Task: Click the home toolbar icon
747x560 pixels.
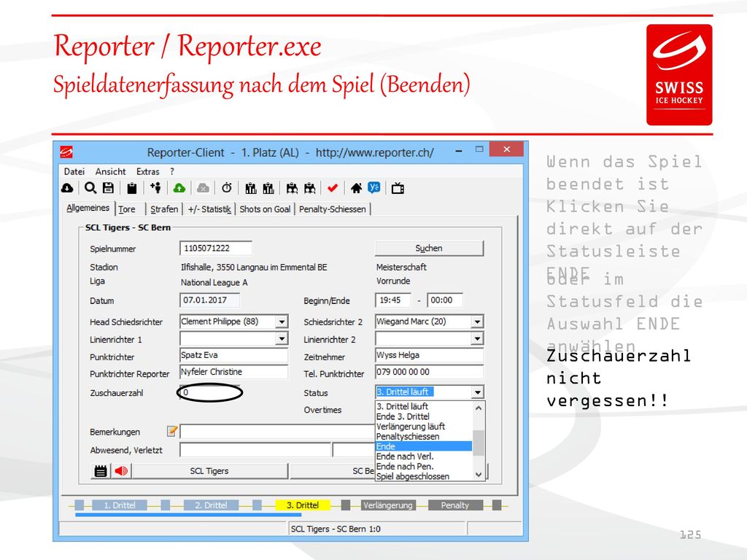Action: coord(356,189)
